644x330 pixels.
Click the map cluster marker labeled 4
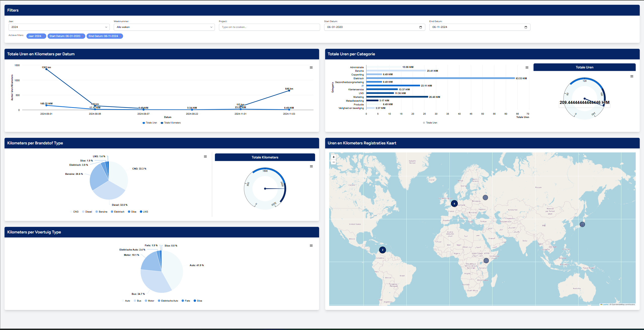pos(454,203)
